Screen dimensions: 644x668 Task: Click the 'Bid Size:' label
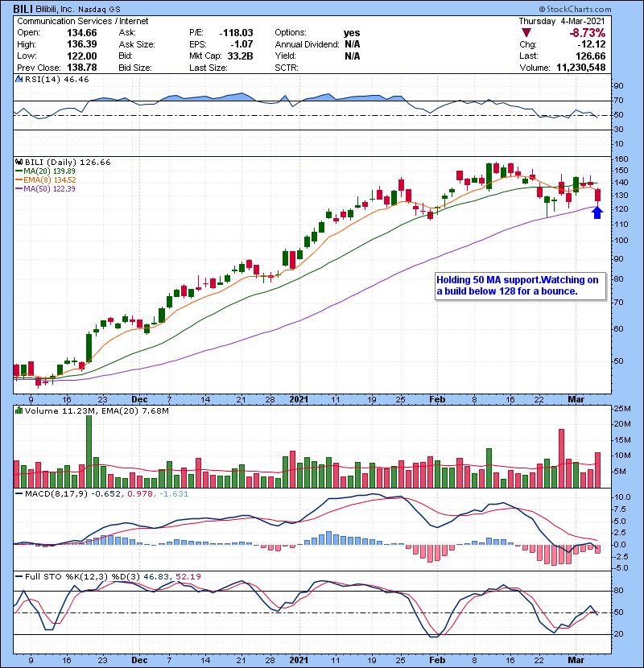click(x=135, y=68)
